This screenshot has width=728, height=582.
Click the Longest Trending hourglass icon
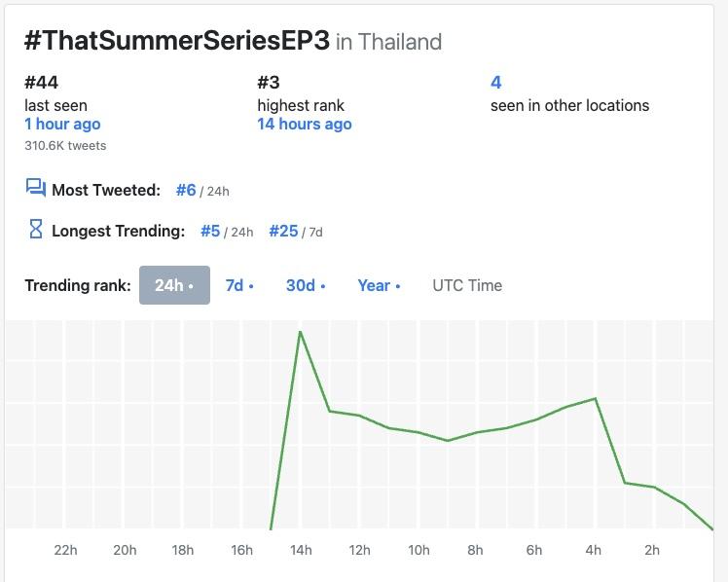click(x=36, y=230)
